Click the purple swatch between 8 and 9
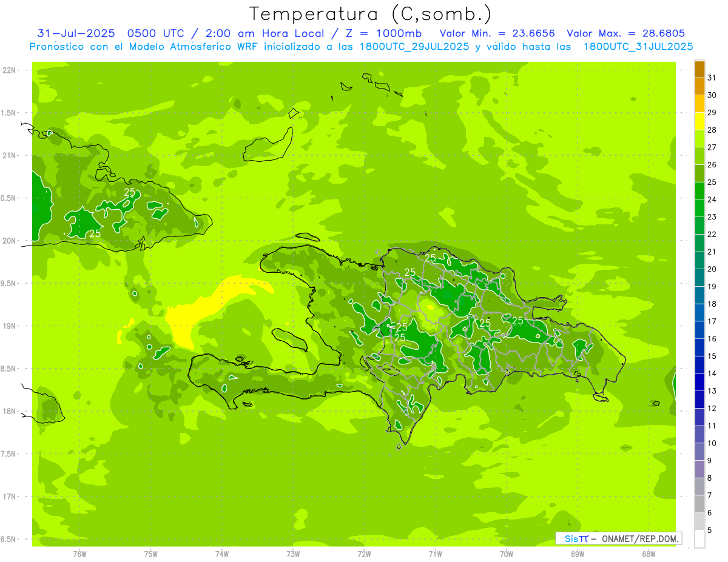The width and height of the screenshot is (728, 562). tap(699, 469)
